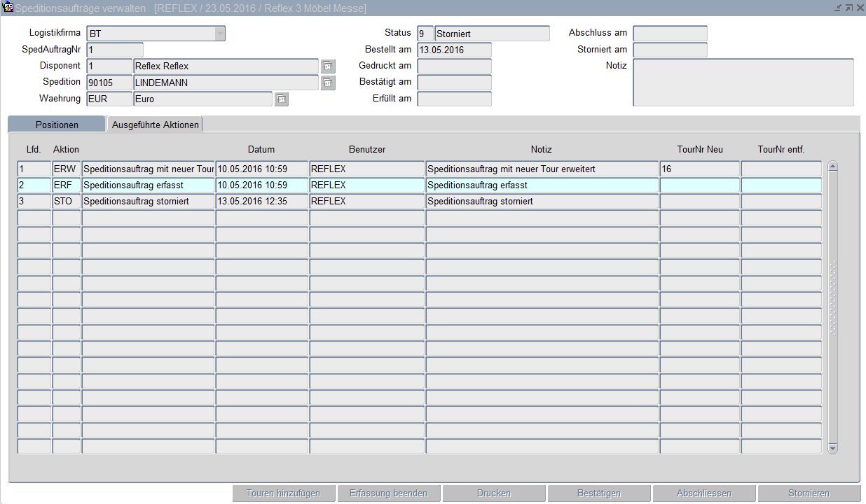Click the scroll-down arrow of the actions table

click(x=832, y=448)
